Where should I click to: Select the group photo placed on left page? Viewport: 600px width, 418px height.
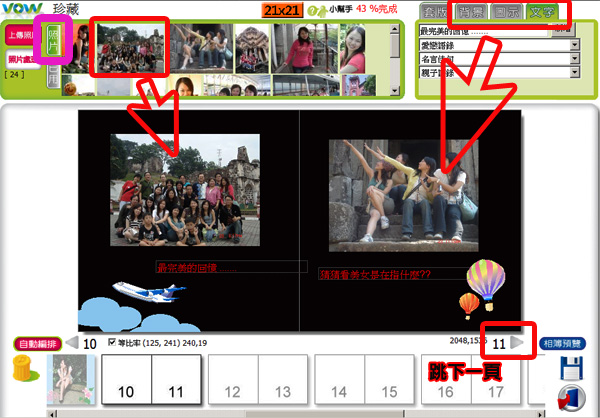185,190
